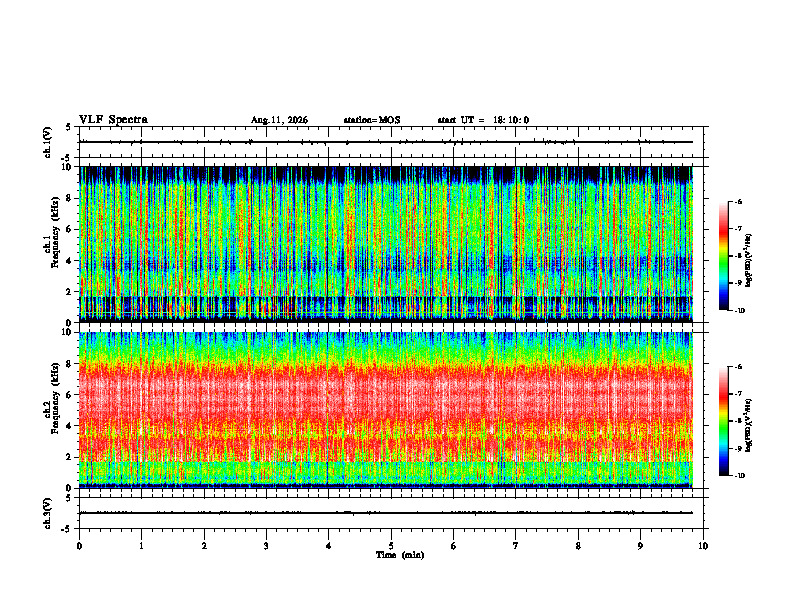Image resolution: width=792 pixels, height=612 pixels.
Task: Click inside the ch.2 spectrogram panel
Action: pos(386,410)
